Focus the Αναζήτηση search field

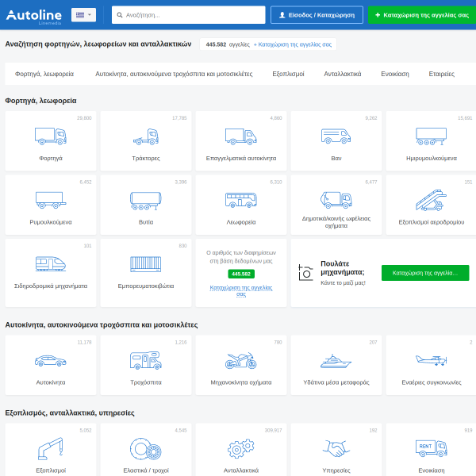tap(189, 15)
